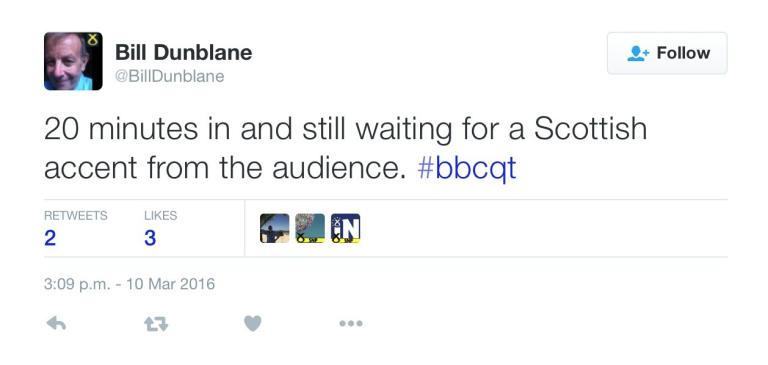Click the tweet text about Scottish accent
The height and width of the screenshot is (365, 768).
[x=345, y=148]
